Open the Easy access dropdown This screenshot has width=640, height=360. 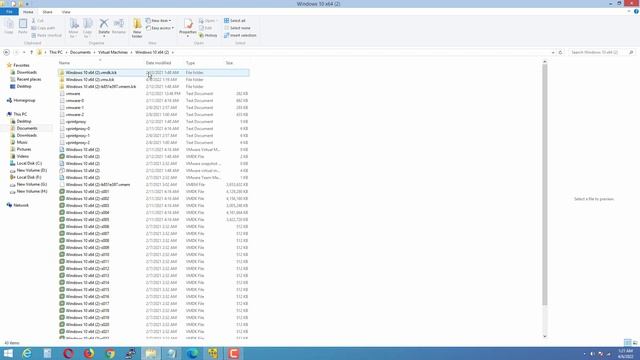pos(160,28)
